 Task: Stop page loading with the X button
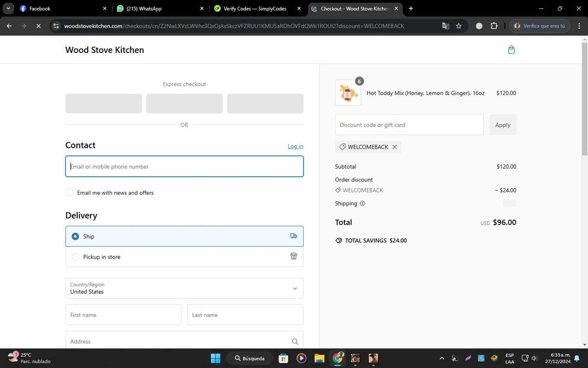coord(38,26)
